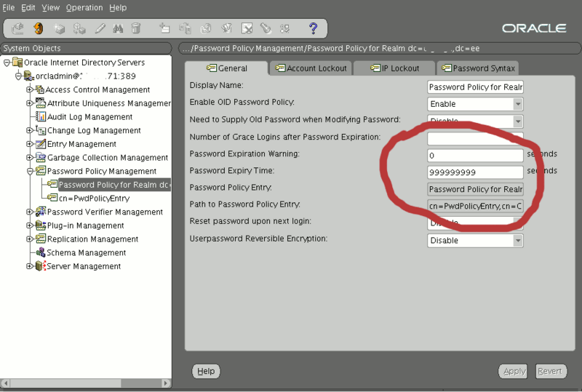The width and height of the screenshot is (582, 392).
Task: Click the checklist toolbar icon beside flashlight
Action: pos(284,28)
